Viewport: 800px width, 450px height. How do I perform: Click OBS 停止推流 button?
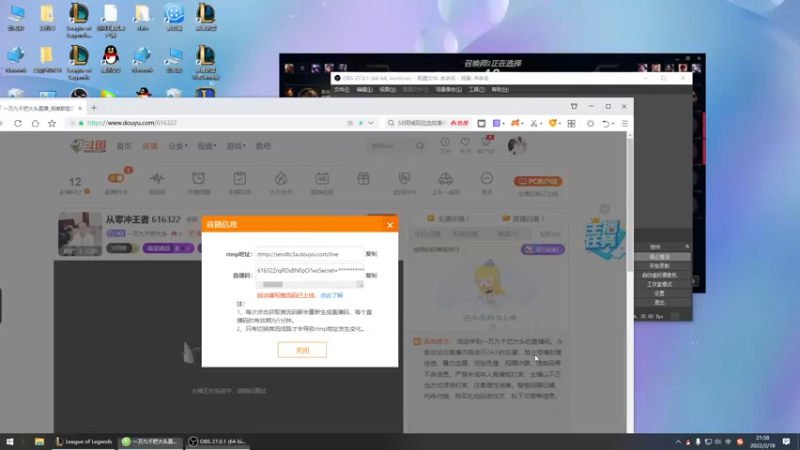pyautogui.click(x=659, y=257)
